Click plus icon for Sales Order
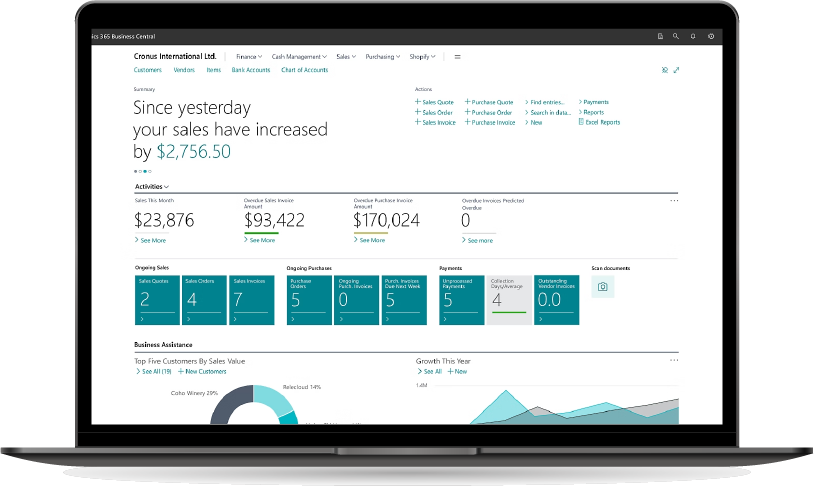The width and height of the screenshot is (814, 486). [417, 112]
